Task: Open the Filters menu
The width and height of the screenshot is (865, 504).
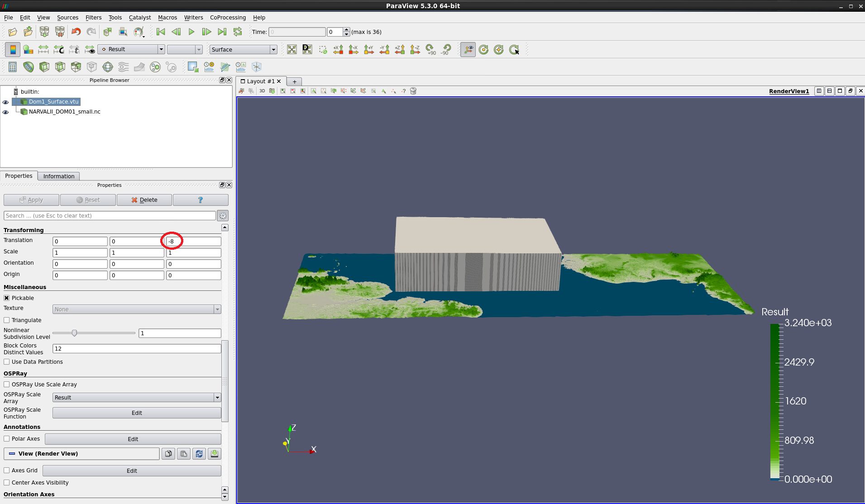Action: tap(93, 17)
